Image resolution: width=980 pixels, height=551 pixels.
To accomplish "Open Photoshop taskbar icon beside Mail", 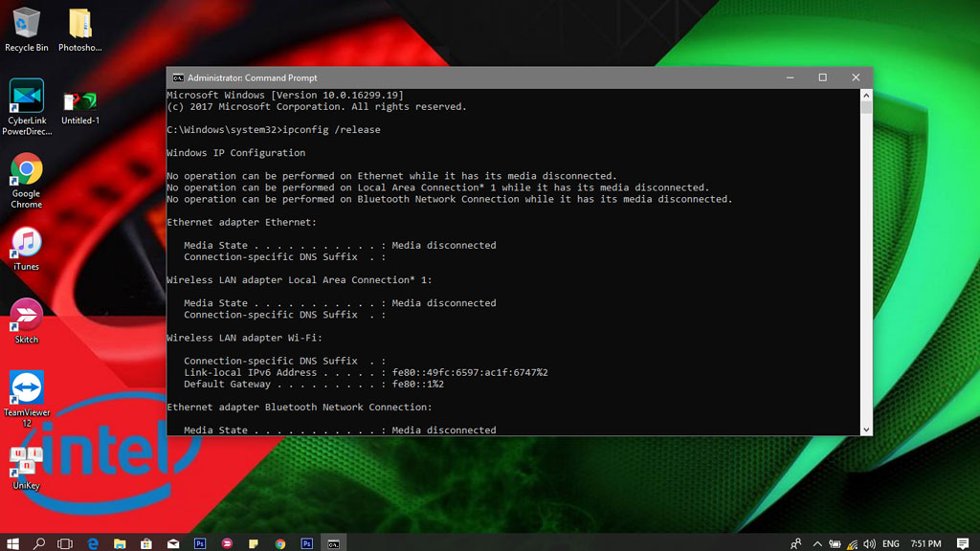I will pyautogui.click(x=200, y=543).
